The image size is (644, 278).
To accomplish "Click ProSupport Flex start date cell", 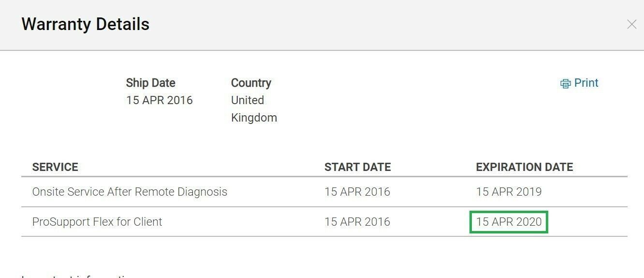I will pos(357,222).
